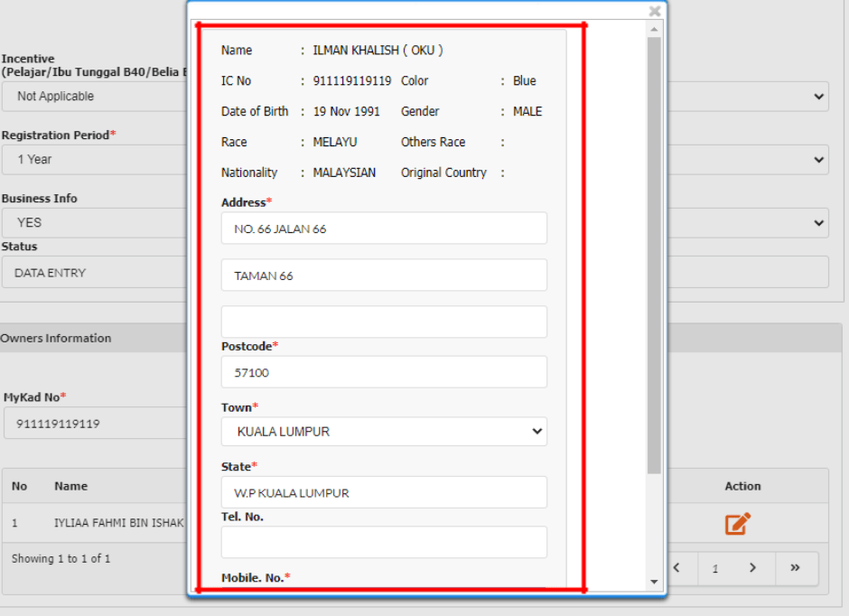Viewport: 849px width, 616px height.
Task: Focus the Tel. No. input field
Action: coord(384,542)
